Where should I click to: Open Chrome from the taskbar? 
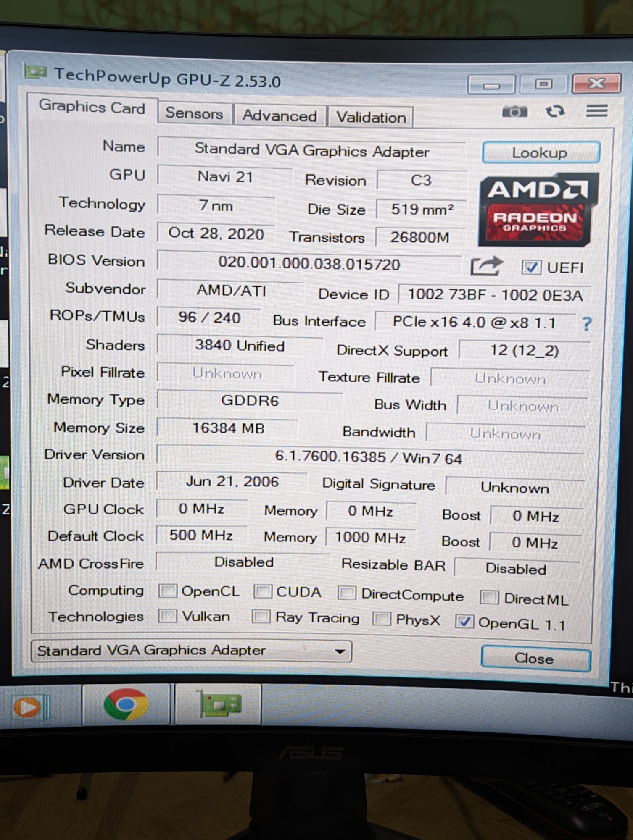click(126, 704)
